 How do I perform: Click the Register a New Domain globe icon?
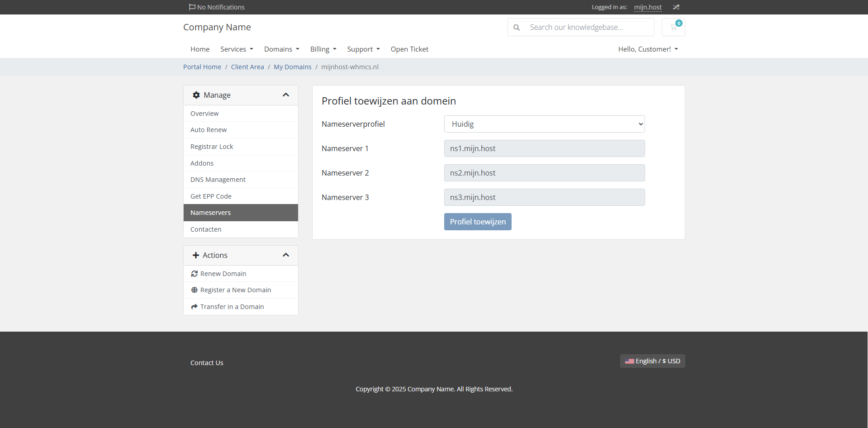click(x=194, y=290)
